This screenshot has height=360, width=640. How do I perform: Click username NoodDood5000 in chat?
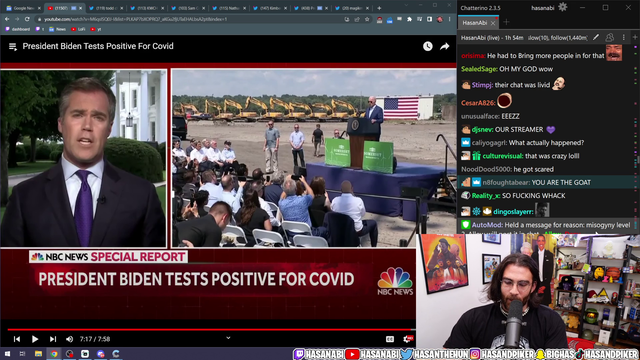click(x=486, y=169)
